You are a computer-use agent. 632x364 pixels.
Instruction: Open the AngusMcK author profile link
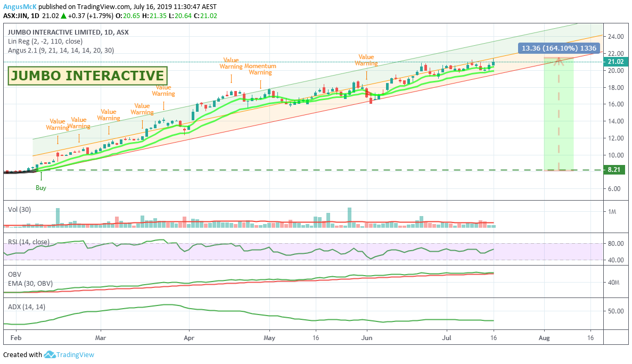coord(20,6)
